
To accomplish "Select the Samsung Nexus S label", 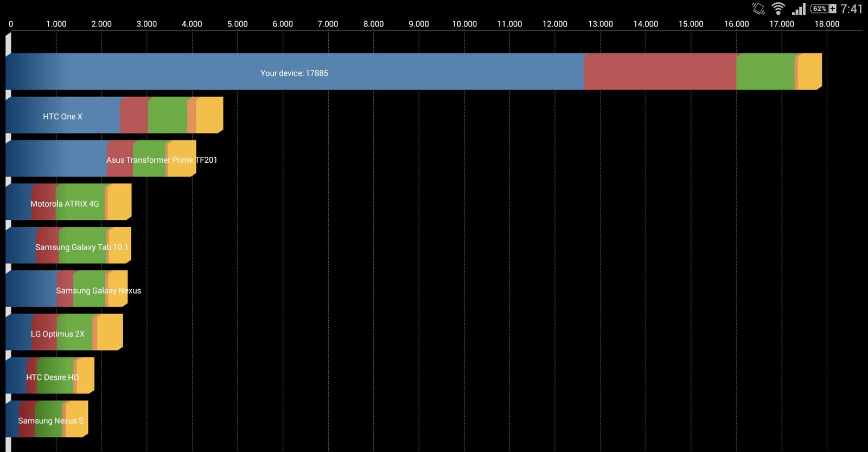I will [50, 421].
